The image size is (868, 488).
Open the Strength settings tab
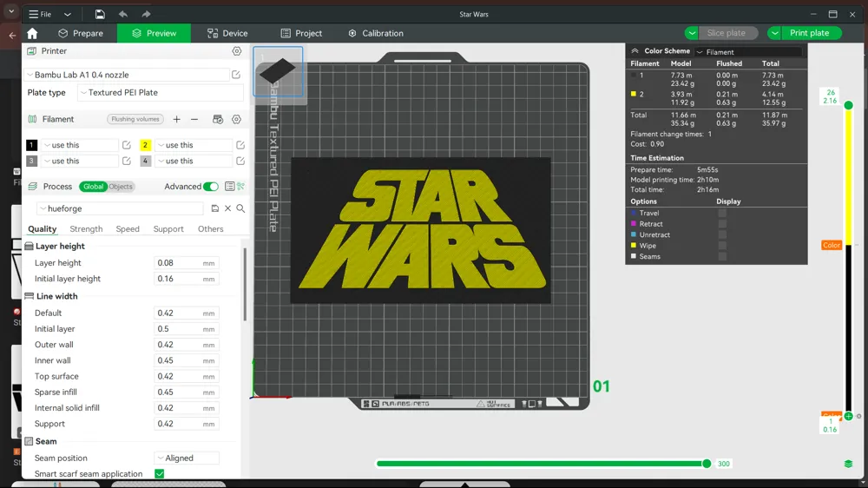tap(86, 228)
